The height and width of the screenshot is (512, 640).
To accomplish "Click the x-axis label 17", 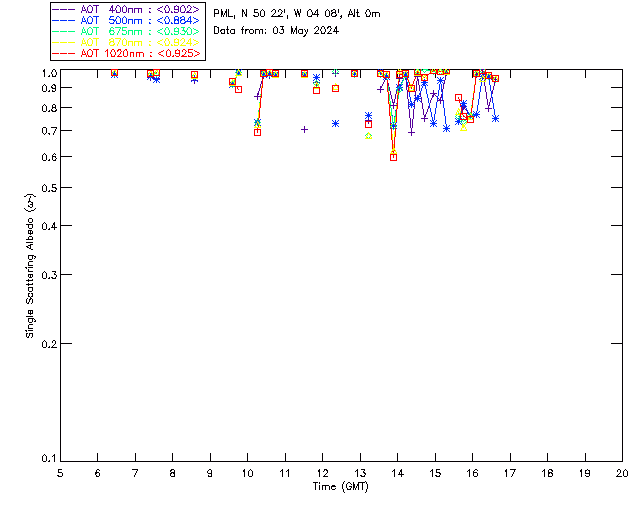I will (x=510, y=473).
